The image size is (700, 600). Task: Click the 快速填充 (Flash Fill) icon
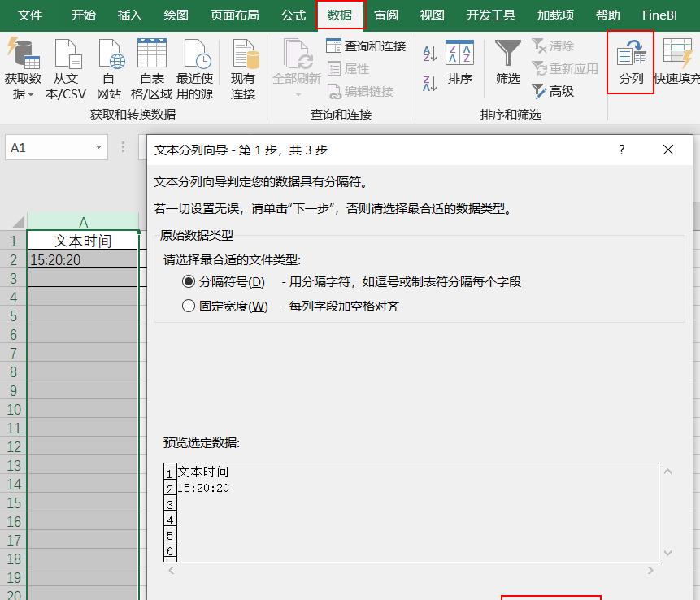tap(679, 53)
